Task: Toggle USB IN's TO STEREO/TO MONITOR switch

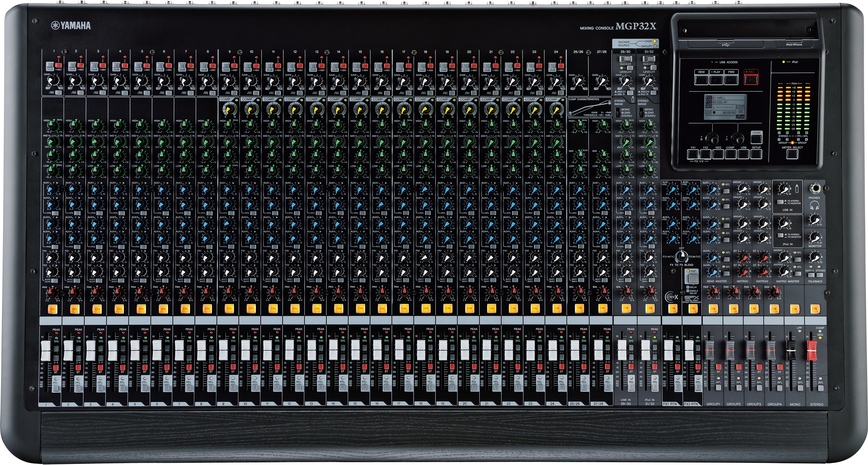Action: (780, 202)
